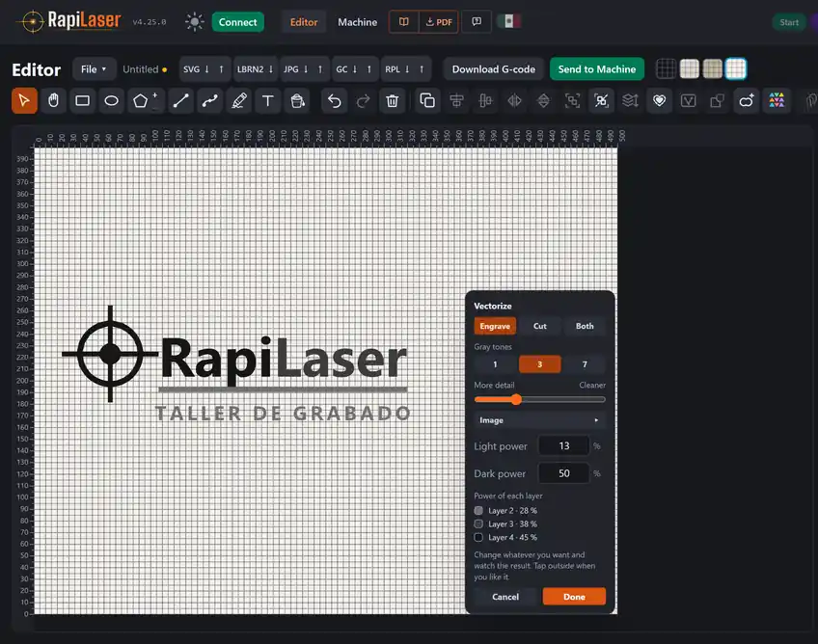Flip selection horizontally
Screen dimensions: 818x644
click(x=514, y=100)
